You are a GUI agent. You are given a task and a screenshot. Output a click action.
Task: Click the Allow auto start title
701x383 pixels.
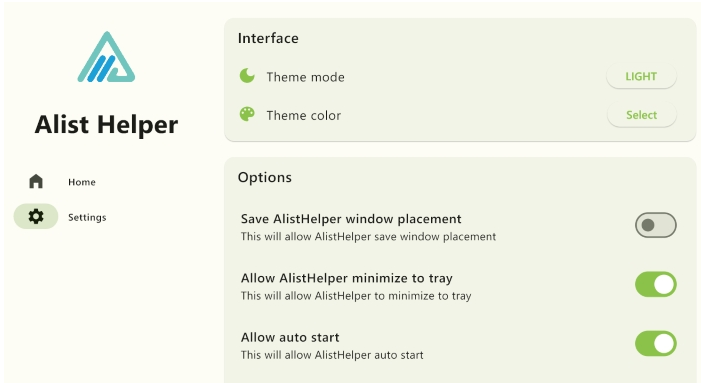click(290, 337)
